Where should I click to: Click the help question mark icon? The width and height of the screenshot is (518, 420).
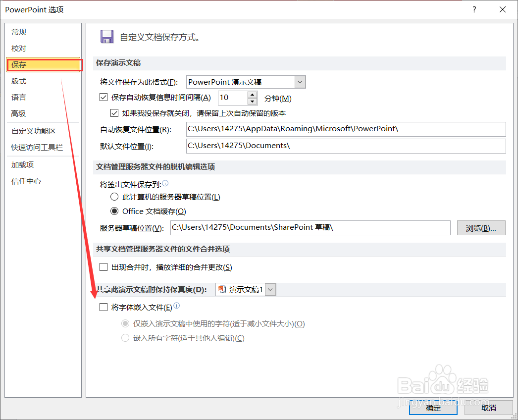(474, 9)
